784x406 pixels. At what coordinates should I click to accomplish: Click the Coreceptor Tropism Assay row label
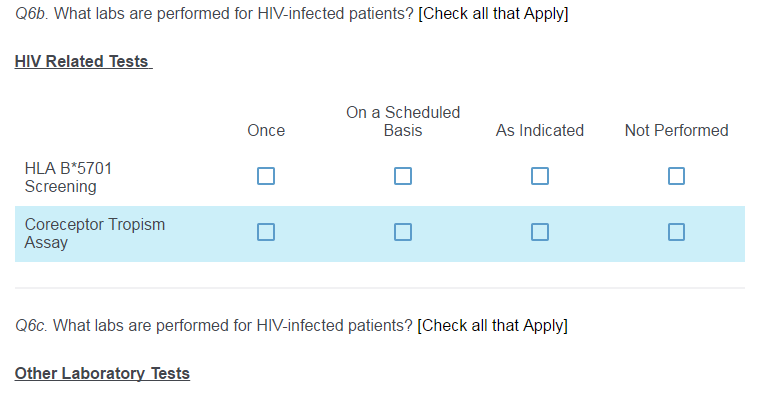point(95,233)
